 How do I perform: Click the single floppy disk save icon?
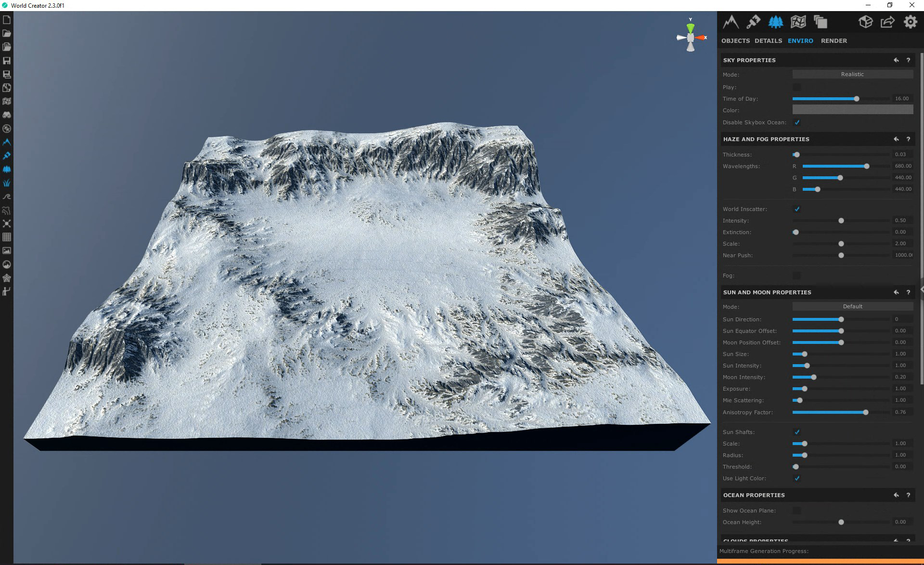pos(7,61)
